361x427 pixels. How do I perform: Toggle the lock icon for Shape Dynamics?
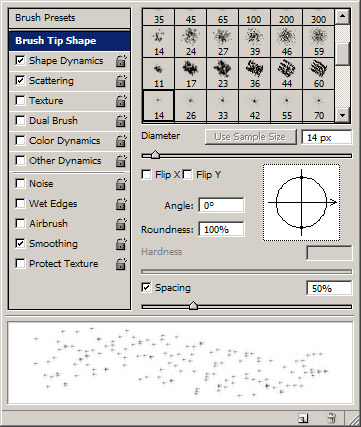121,61
